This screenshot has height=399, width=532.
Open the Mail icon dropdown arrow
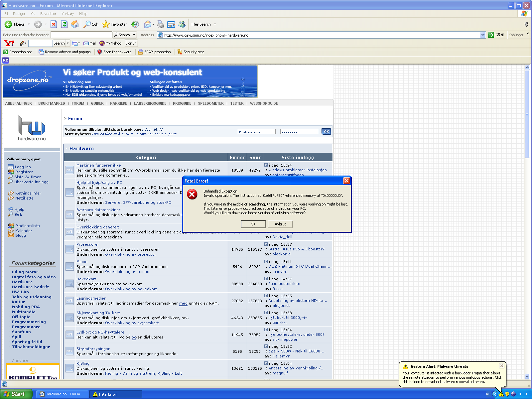click(153, 24)
